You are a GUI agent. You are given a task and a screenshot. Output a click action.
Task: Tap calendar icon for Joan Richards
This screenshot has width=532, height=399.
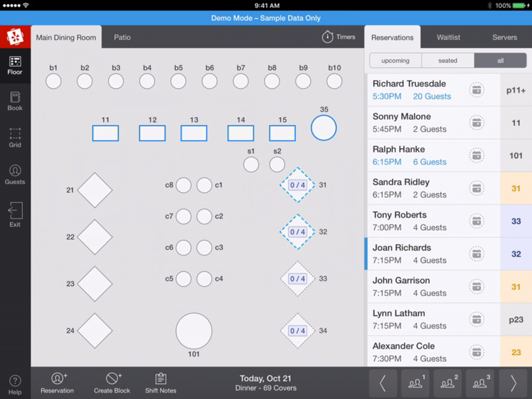[x=477, y=253]
